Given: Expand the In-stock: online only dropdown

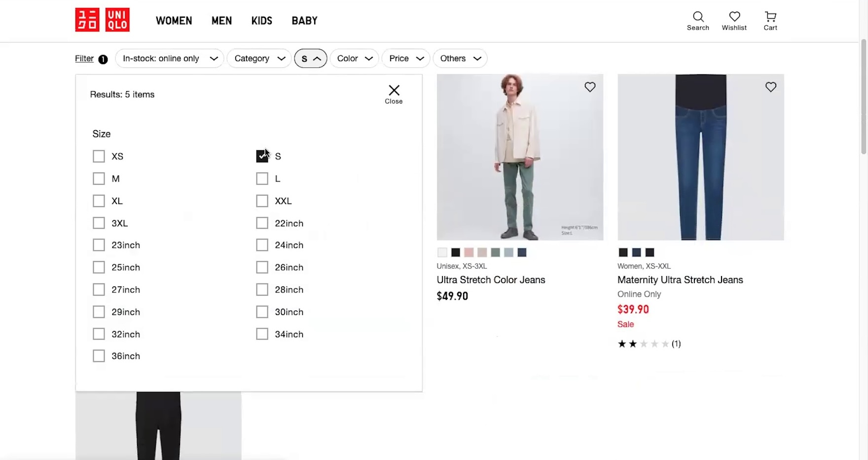Looking at the screenshot, I should tap(169, 59).
